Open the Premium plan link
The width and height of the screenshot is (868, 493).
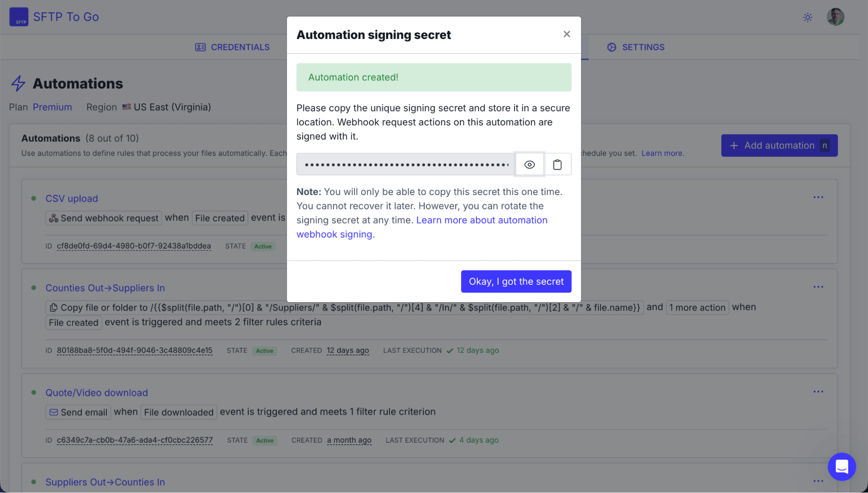[52, 107]
